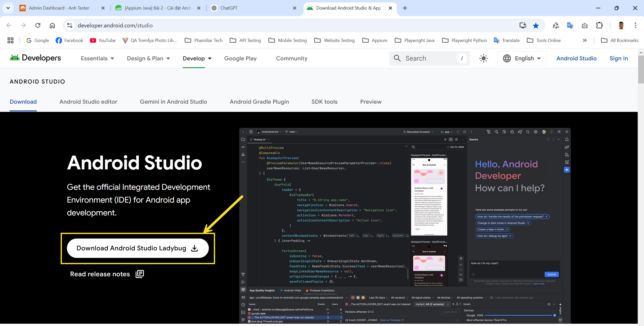Click the Android Developers logo
The height and width of the screenshot is (326, 644).
(35, 58)
